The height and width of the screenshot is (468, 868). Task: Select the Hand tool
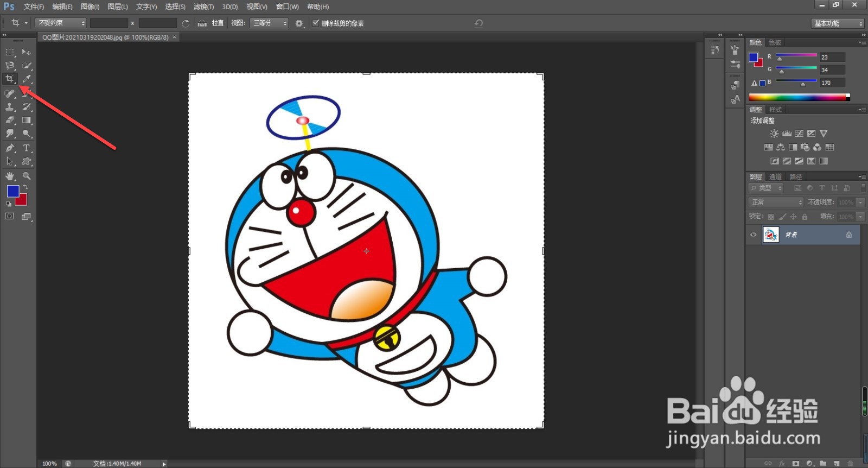tap(10, 176)
